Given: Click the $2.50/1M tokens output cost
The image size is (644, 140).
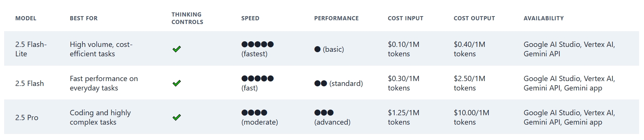Looking at the screenshot, I should tap(469, 83).
